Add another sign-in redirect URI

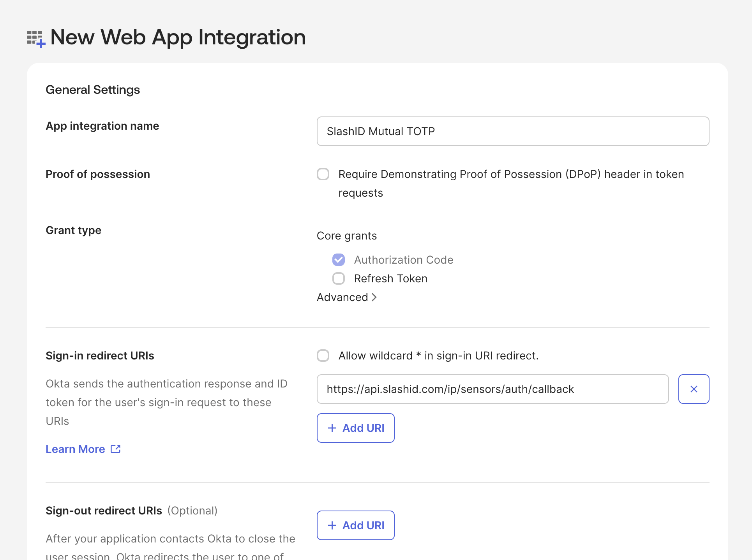coord(355,428)
